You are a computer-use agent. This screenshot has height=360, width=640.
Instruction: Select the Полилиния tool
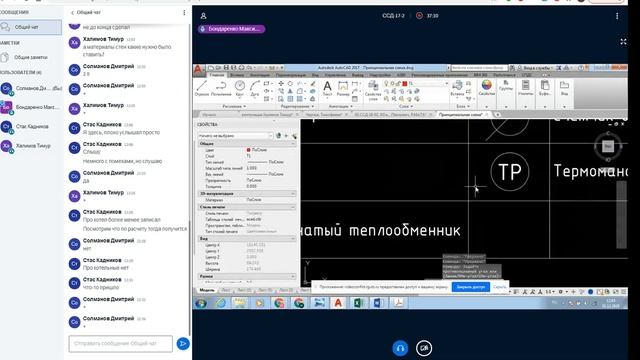(x=221, y=87)
